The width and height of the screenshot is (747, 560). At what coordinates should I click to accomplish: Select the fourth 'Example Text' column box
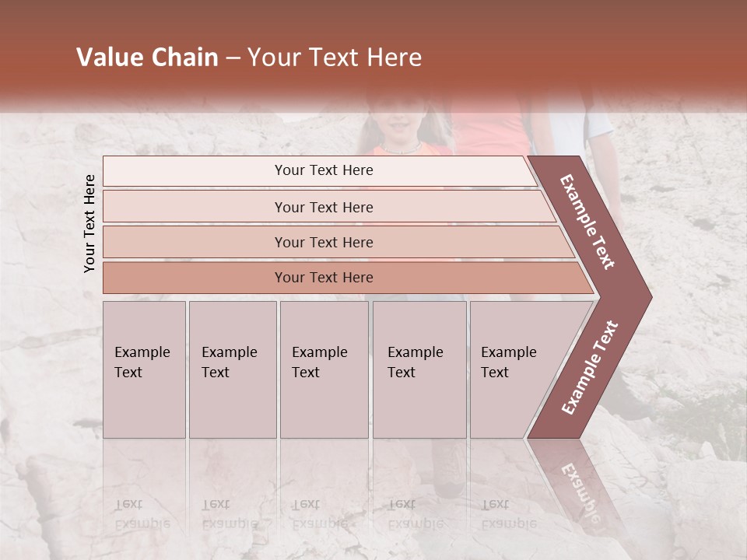pyautogui.click(x=419, y=369)
